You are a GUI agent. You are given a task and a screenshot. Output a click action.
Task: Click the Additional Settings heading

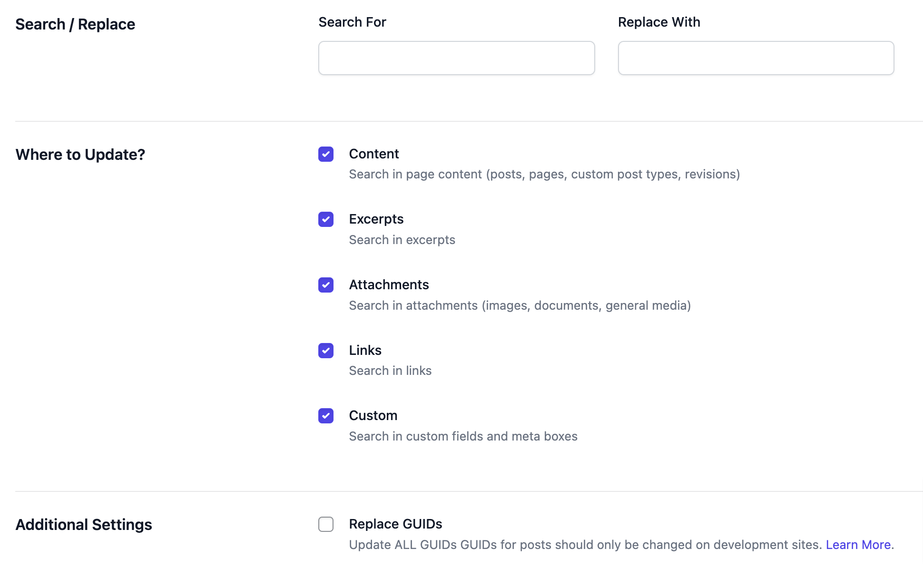coord(84,525)
